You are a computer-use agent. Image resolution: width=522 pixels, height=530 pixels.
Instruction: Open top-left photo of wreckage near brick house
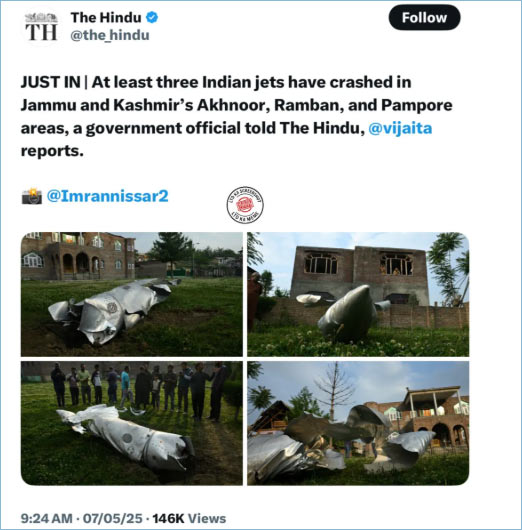[x=132, y=294]
